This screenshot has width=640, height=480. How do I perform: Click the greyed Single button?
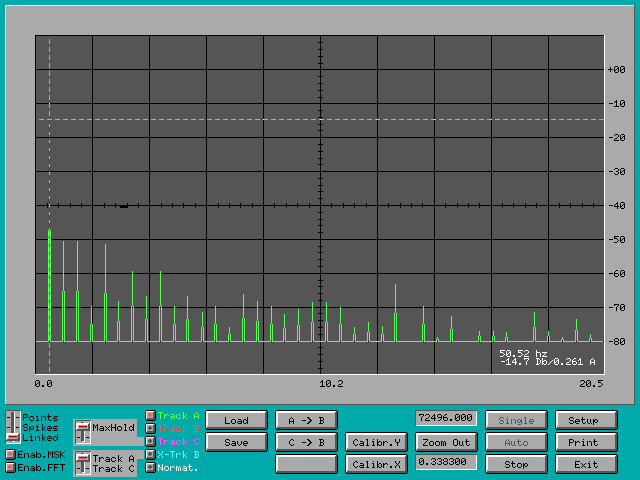pos(516,420)
